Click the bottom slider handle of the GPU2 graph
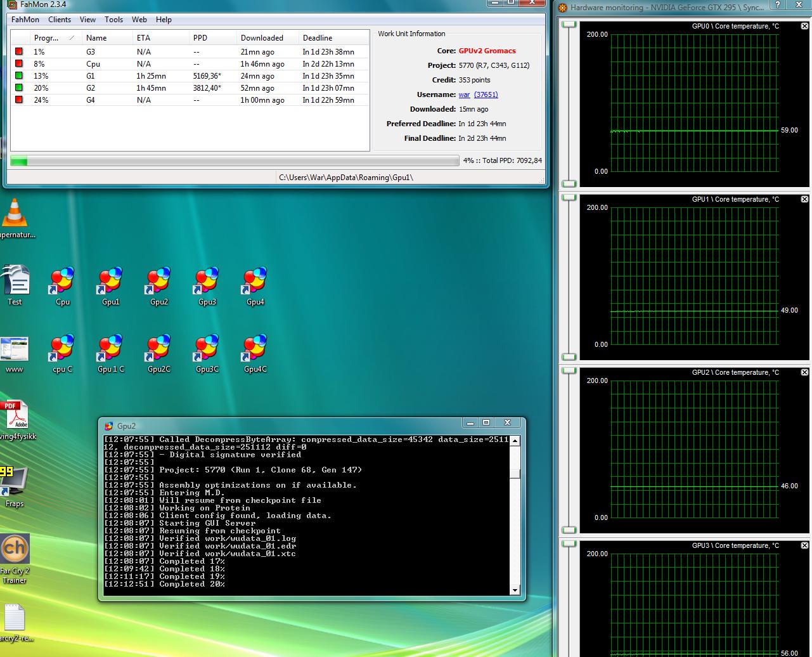This screenshot has height=657, width=812. (569, 530)
